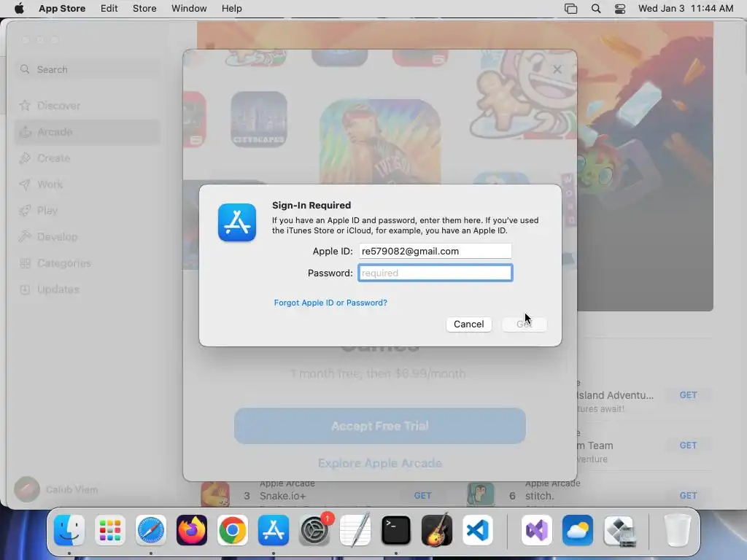Open the Apple menu
The width and height of the screenshot is (747, 560).
pos(19,8)
